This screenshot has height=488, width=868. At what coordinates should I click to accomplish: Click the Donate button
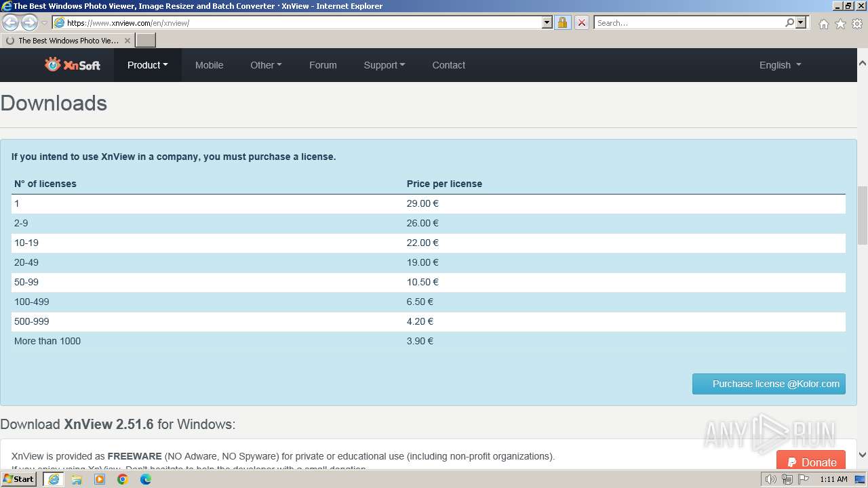click(811, 461)
